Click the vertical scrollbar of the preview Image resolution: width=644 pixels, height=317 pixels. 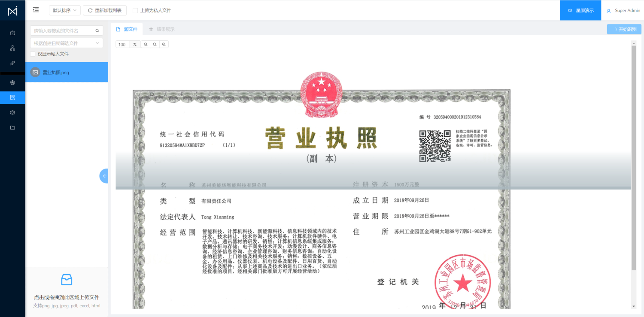[634, 157]
